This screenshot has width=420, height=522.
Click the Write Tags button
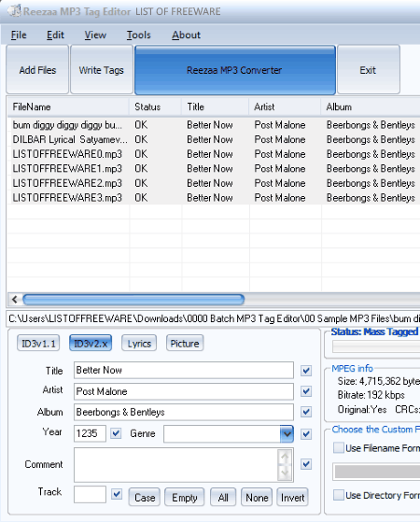pyautogui.click(x=102, y=70)
